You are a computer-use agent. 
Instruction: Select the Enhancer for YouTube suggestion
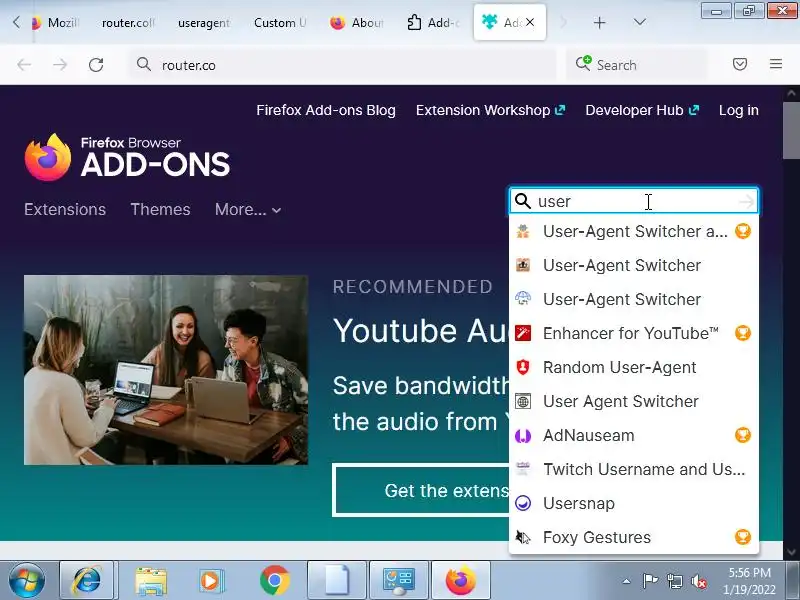point(634,333)
